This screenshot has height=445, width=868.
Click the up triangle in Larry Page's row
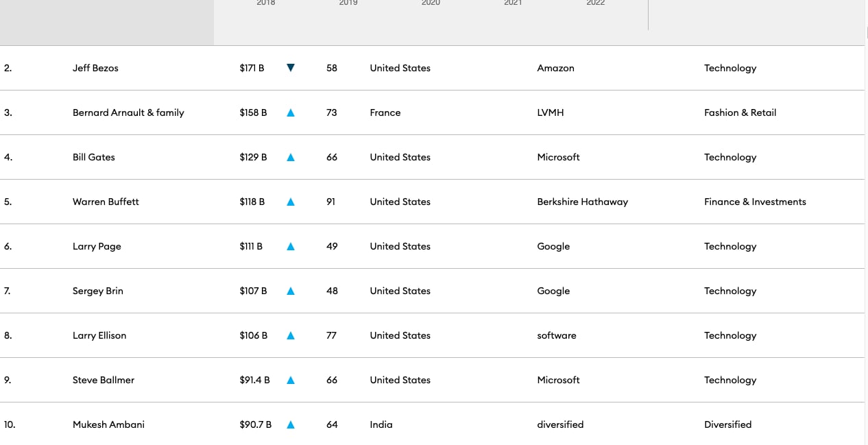291,246
